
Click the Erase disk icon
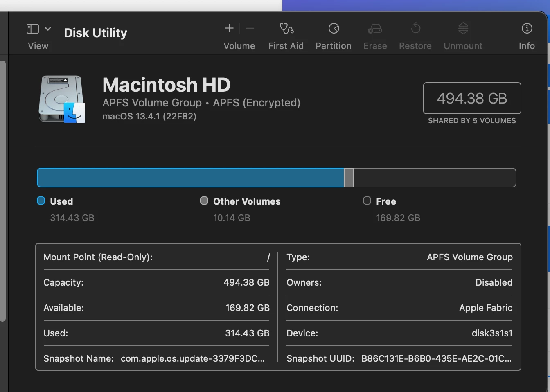pos(375,28)
